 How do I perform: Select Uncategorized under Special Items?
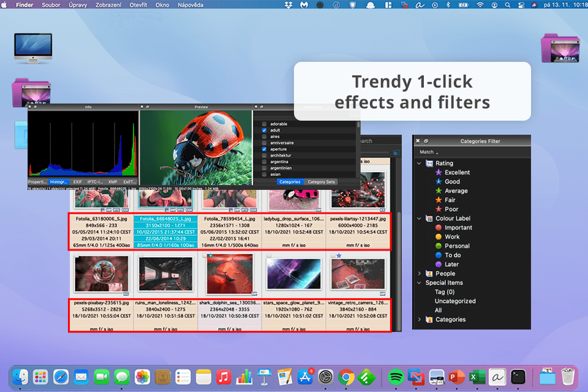(x=454, y=301)
